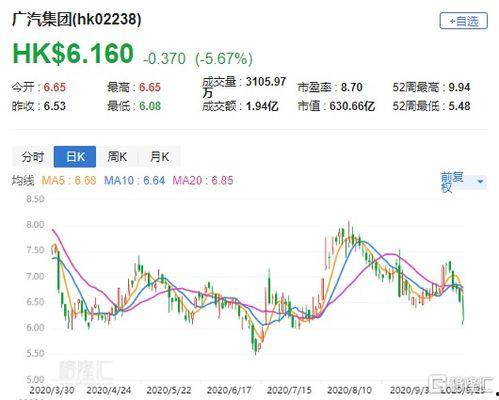Screen dimensions: 499x400
Task: Click date label 2020/7/15
Action: [x=289, y=390]
